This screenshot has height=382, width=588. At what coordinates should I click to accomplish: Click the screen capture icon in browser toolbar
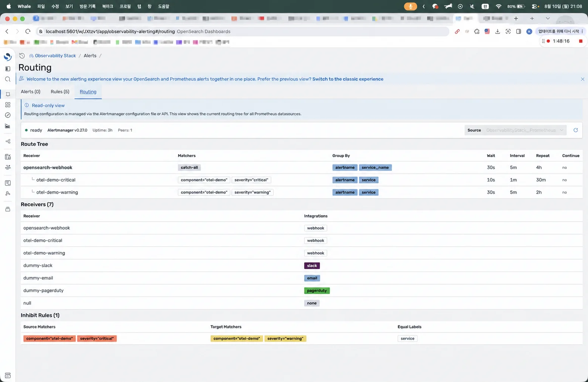(508, 31)
